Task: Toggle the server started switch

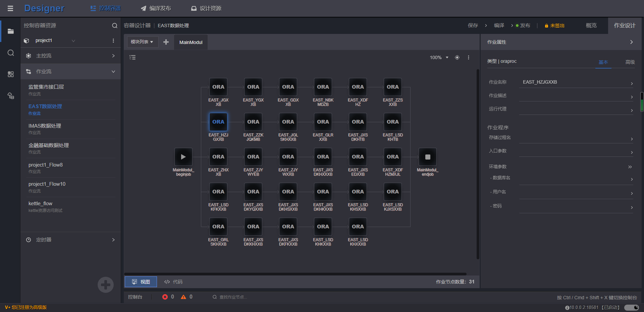Action: click(x=632, y=308)
